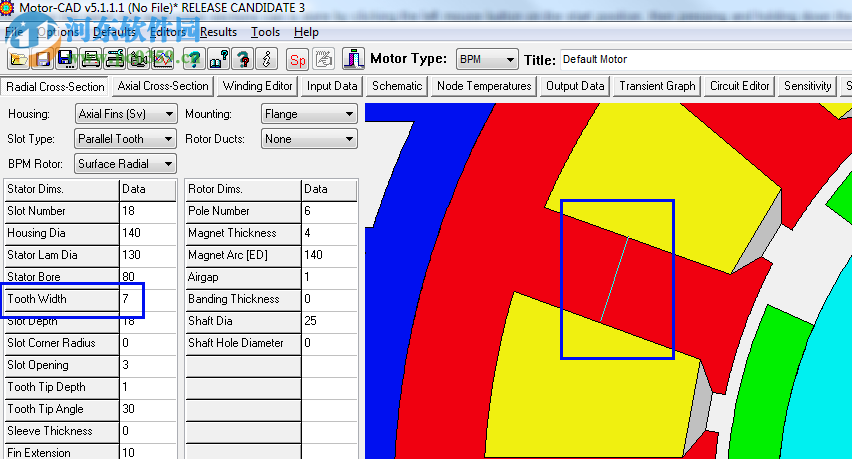Click the Print icon
Screen dimensions: 852x459
coord(90,59)
